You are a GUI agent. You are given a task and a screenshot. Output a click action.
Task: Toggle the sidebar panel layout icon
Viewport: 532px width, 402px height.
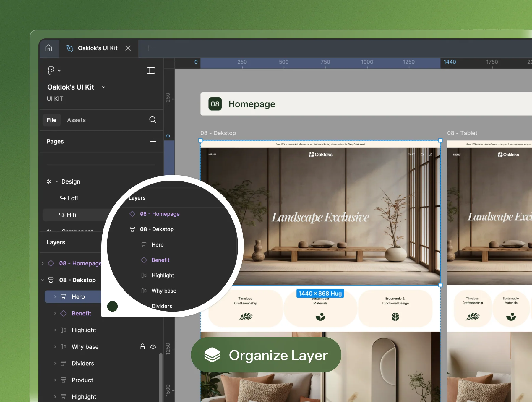coord(151,70)
